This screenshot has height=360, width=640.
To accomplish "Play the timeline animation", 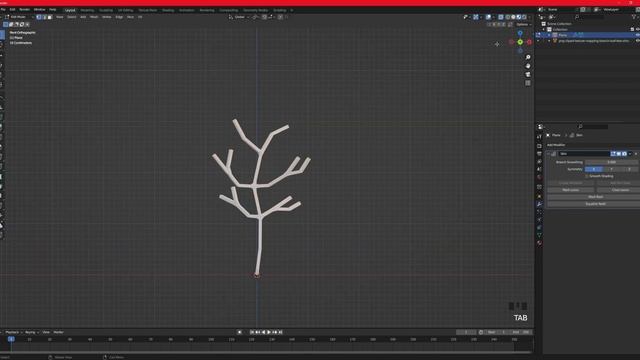I will pos(269,332).
